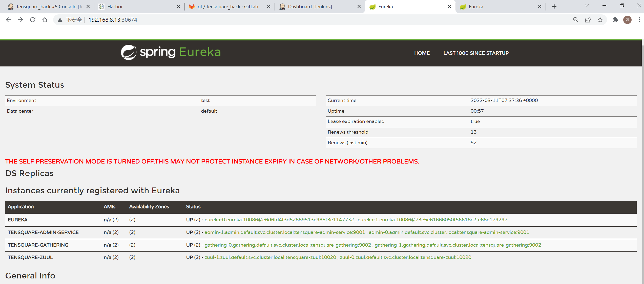Go forward with the browser forward arrow
The height and width of the screenshot is (284, 644).
pos(20,20)
